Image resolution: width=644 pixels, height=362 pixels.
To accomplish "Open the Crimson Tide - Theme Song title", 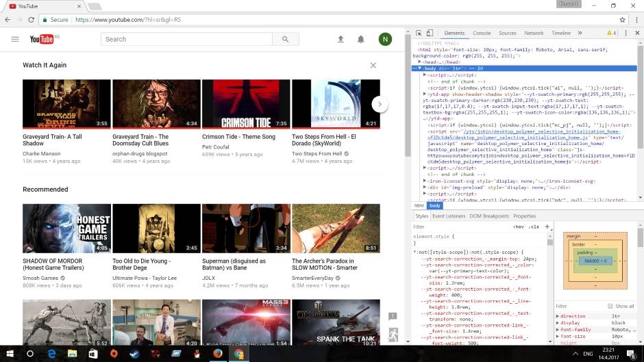I will point(238,137).
